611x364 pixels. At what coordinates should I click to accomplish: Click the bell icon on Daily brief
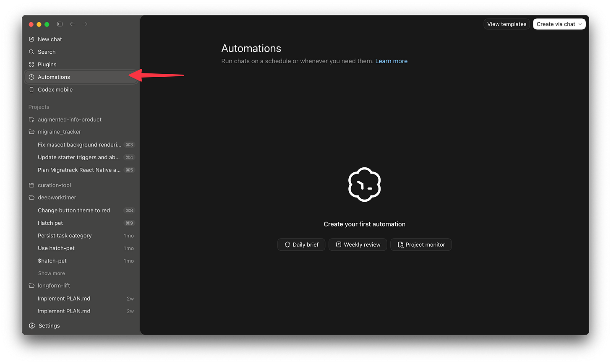287,245
